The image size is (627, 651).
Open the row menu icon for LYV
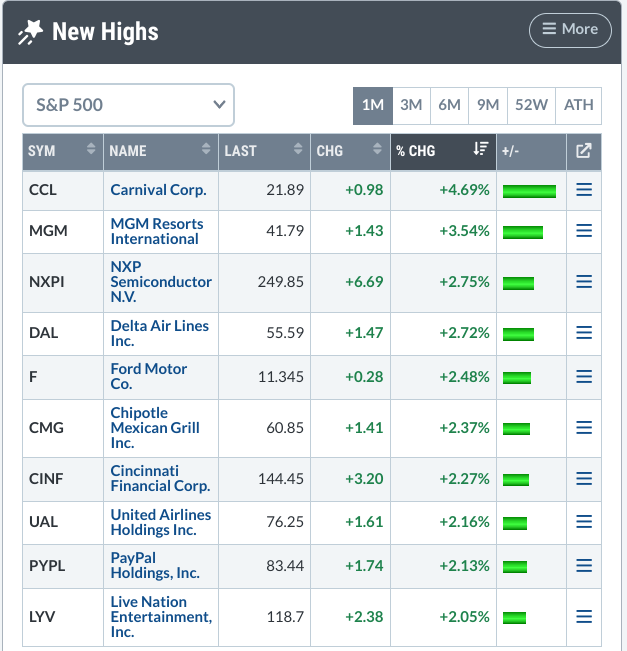click(584, 617)
